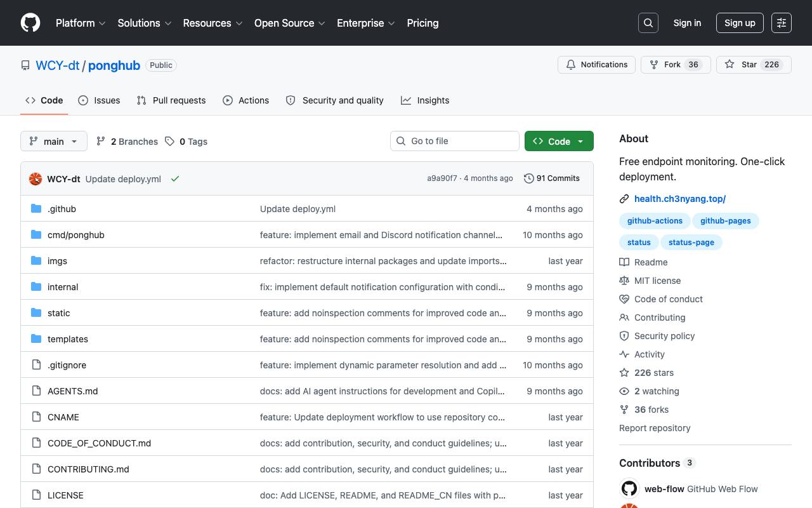The image size is (812, 508).
Task: Click the eye icon beside 2 watching
Action: click(x=624, y=391)
